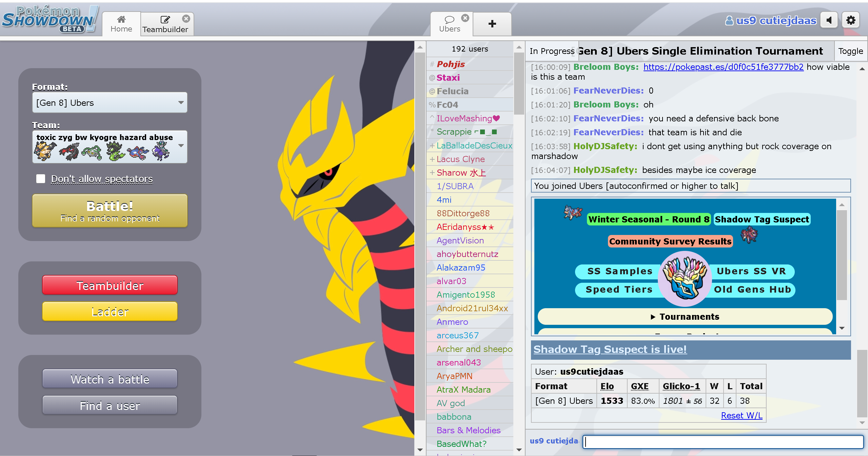
Task: Click the Zygarde-Complete sprite in room intro
Action: [685, 279]
